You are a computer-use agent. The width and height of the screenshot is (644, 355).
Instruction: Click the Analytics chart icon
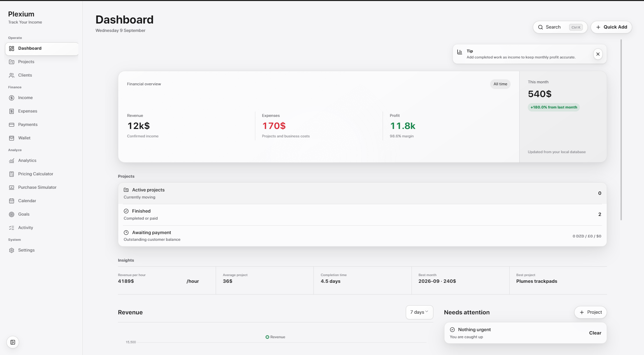click(x=12, y=161)
